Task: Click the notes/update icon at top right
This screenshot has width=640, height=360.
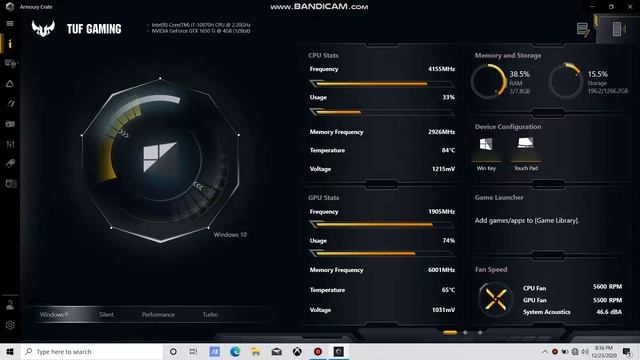Action: tap(583, 29)
